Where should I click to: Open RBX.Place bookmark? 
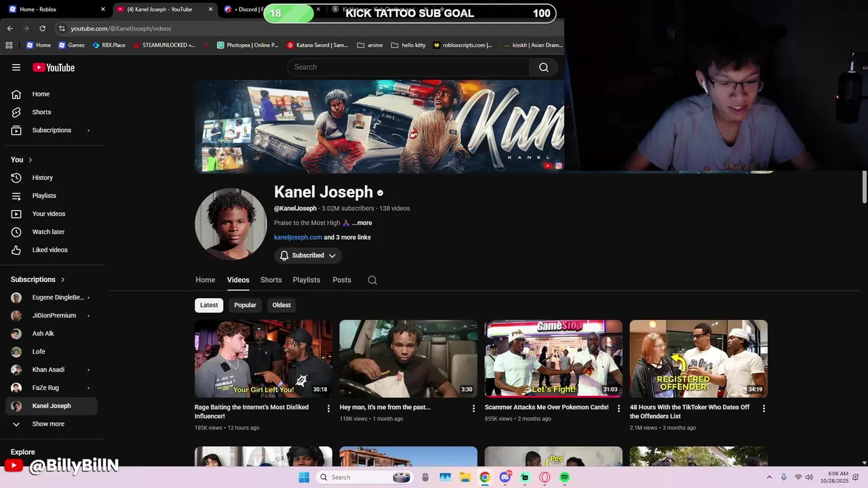(108, 45)
